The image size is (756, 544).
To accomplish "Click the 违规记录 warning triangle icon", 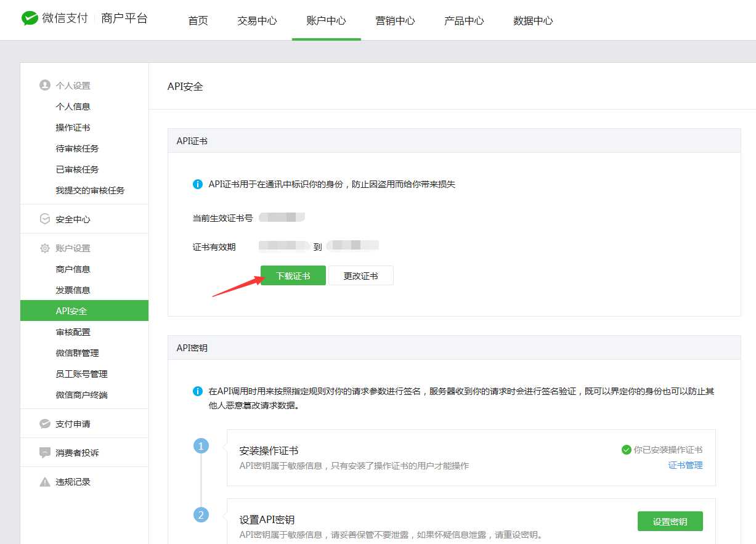I will coord(44,482).
